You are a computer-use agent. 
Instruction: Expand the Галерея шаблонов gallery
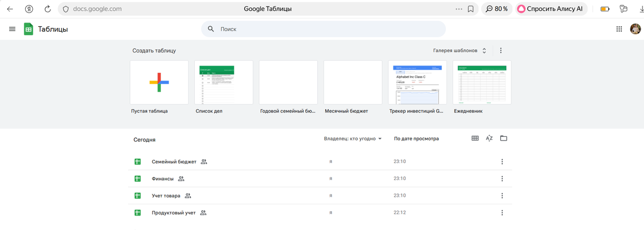click(460, 50)
